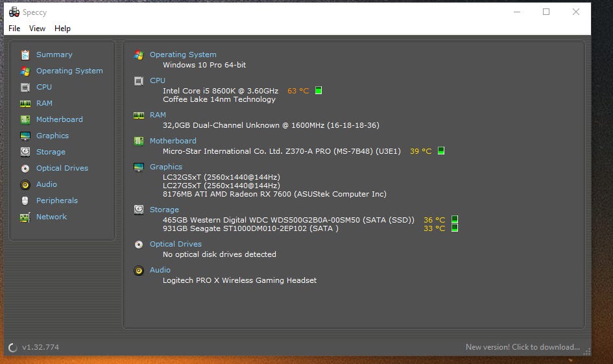The height and width of the screenshot is (364, 613).
Task: Click the SSD 36 °C temperature indicator
Action: click(x=455, y=219)
